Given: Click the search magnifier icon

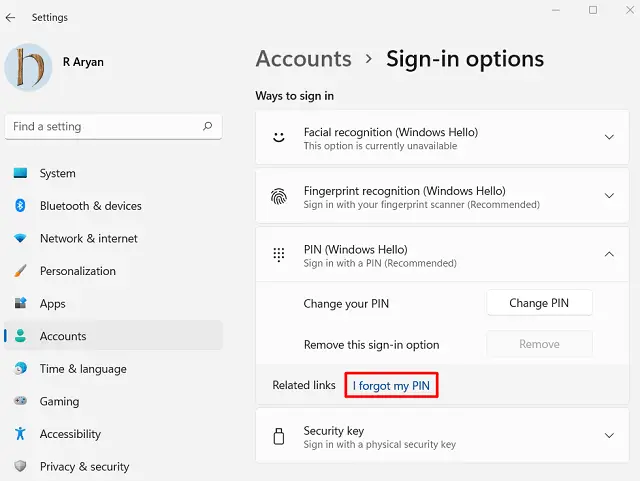Looking at the screenshot, I should coord(207,126).
